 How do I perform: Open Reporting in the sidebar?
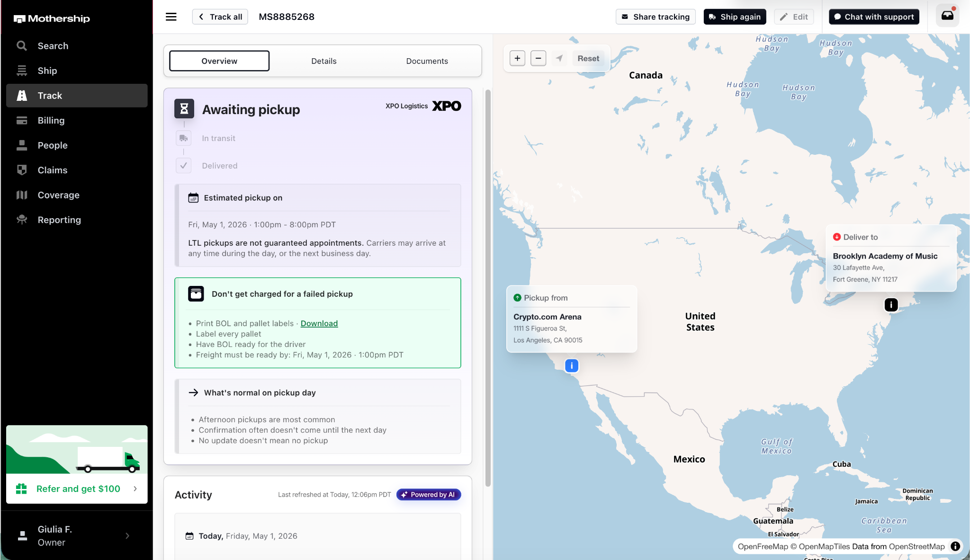(77, 220)
